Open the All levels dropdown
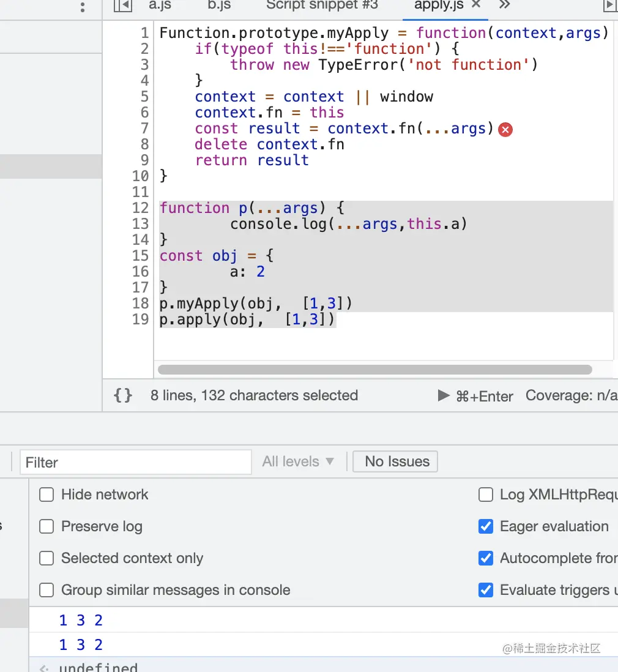The height and width of the screenshot is (672, 618). [298, 461]
